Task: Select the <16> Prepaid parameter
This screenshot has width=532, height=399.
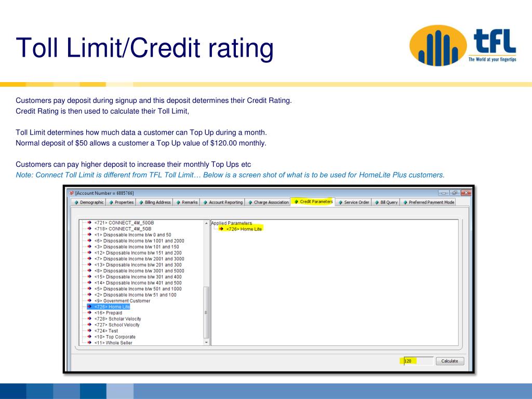Action: click(x=108, y=313)
